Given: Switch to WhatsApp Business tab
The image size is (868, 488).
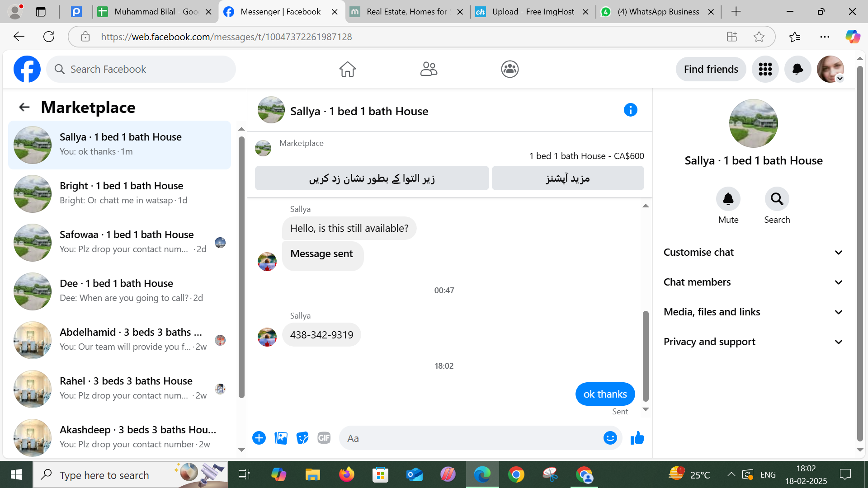Looking at the screenshot, I should tap(658, 12).
